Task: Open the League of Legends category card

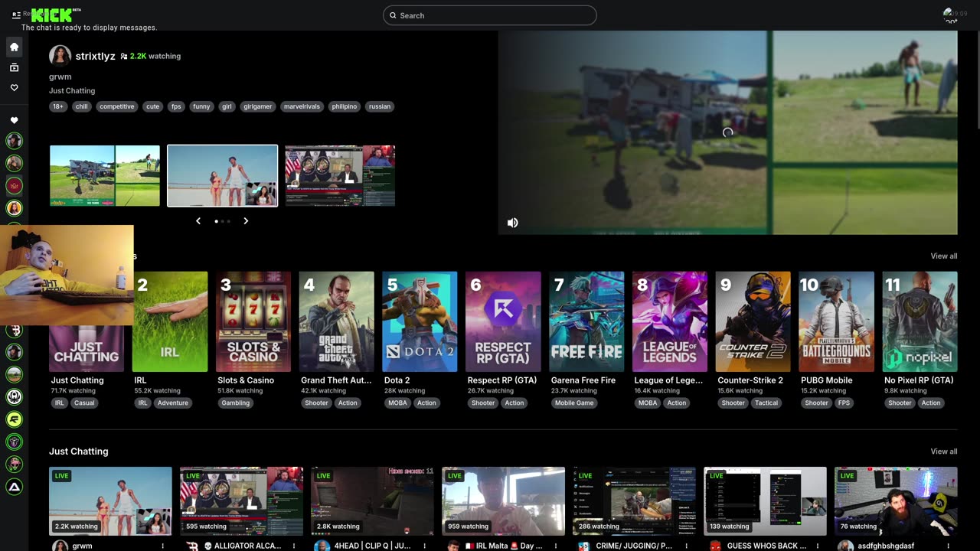Action: (670, 321)
